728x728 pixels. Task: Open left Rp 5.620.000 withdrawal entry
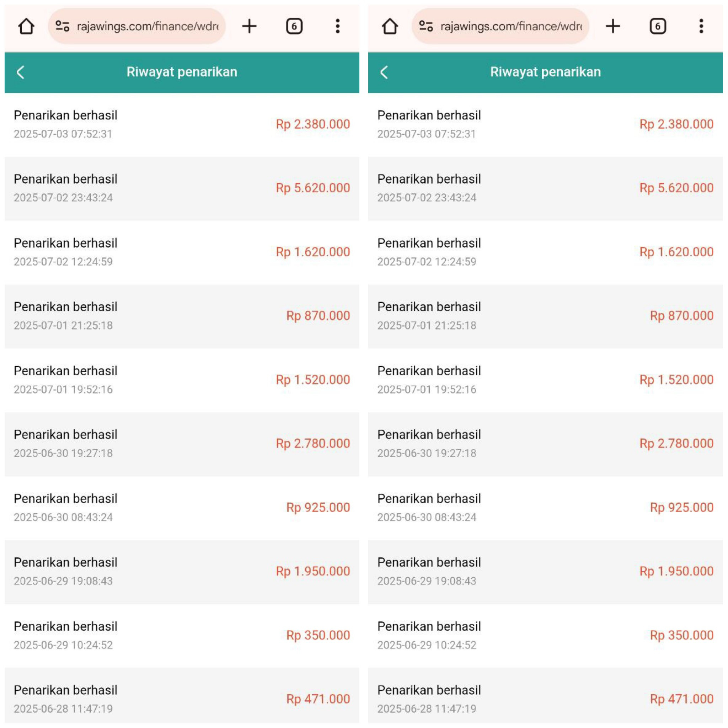182,188
